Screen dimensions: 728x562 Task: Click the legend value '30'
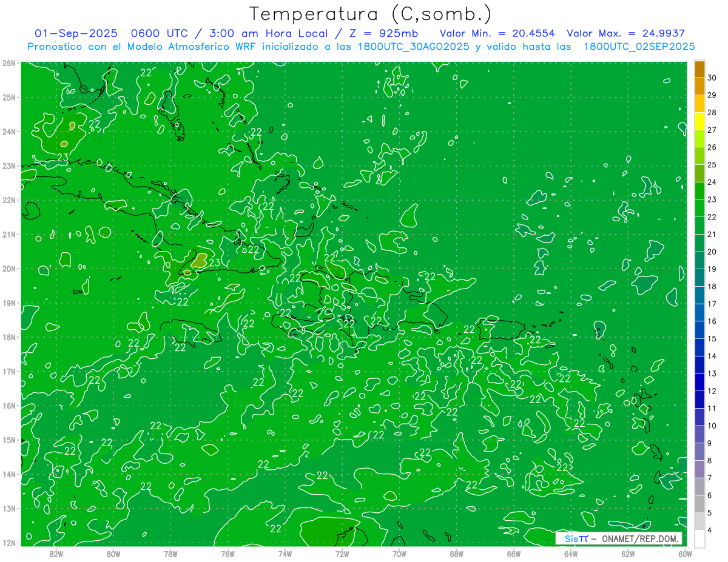point(712,78)
